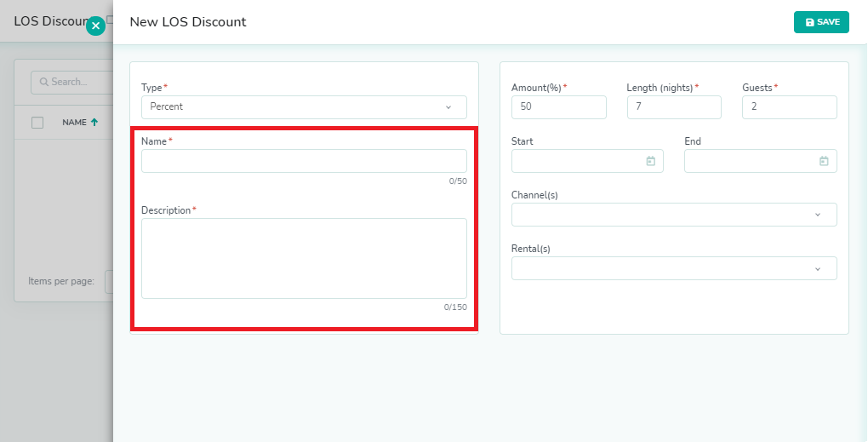Click the End date input field
868x442 pixels.
pos(761,161)
